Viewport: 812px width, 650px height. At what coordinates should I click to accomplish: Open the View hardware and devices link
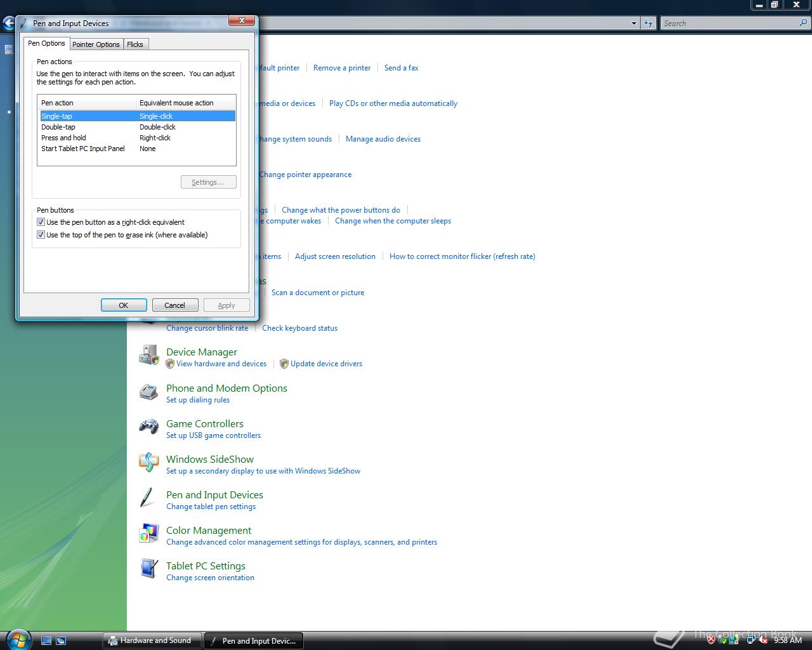[x=221, y=364]
